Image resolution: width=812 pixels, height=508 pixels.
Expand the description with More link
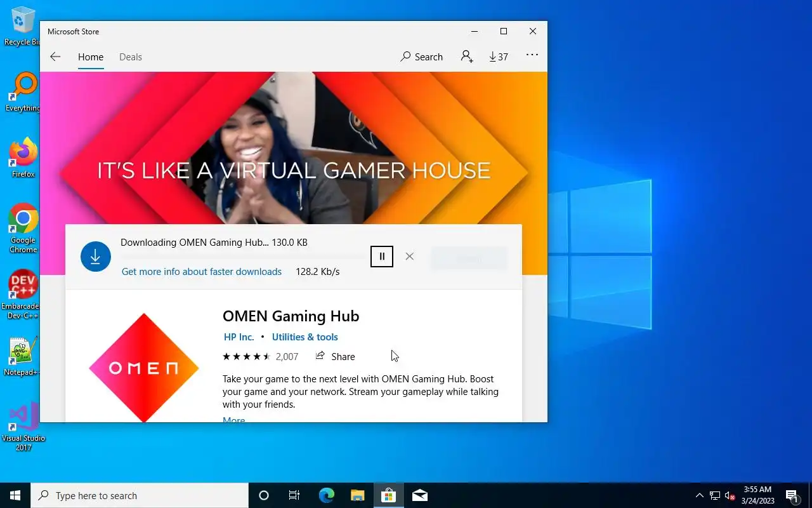pyautogui.click(x=233, y=419)
